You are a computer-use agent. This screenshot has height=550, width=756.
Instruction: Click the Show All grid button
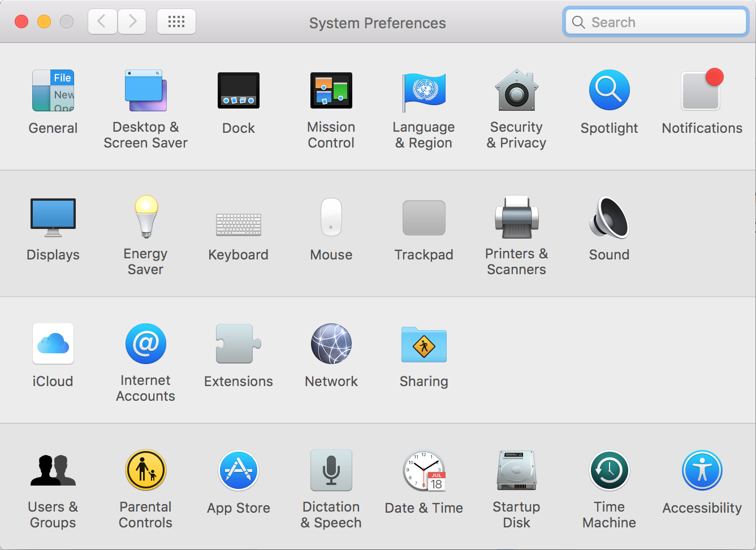(176, 21)
